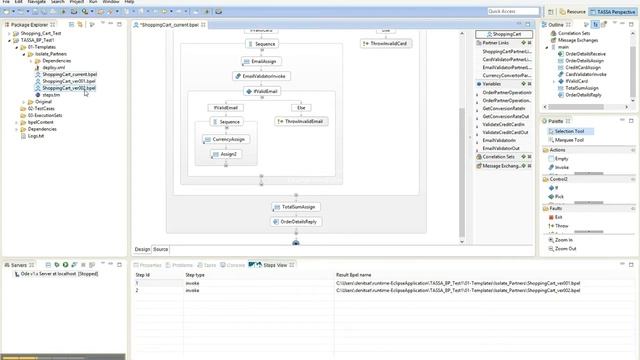640x360 pixels.
Task: Remove a Variable with the X icon
Action: point(529,84)
